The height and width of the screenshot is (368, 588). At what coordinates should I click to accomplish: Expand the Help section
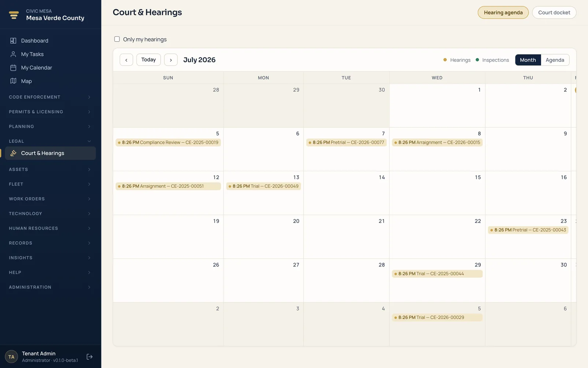(50, 272)
